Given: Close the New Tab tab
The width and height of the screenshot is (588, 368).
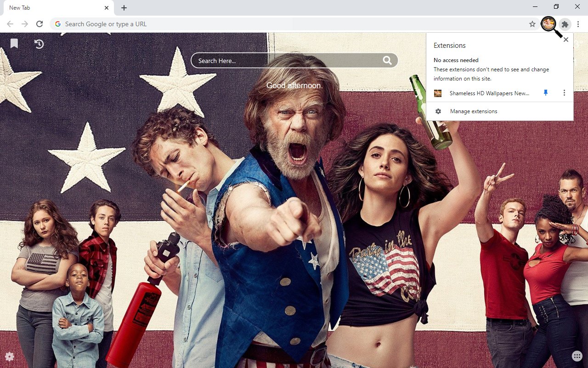Looking at the screenshot, I should tap(107, 8).
